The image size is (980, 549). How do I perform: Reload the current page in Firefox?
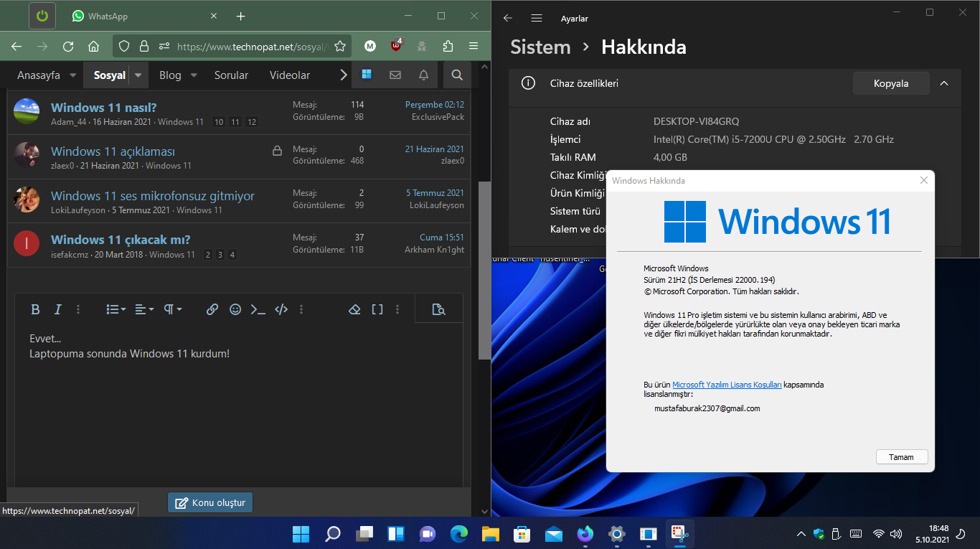68,46
